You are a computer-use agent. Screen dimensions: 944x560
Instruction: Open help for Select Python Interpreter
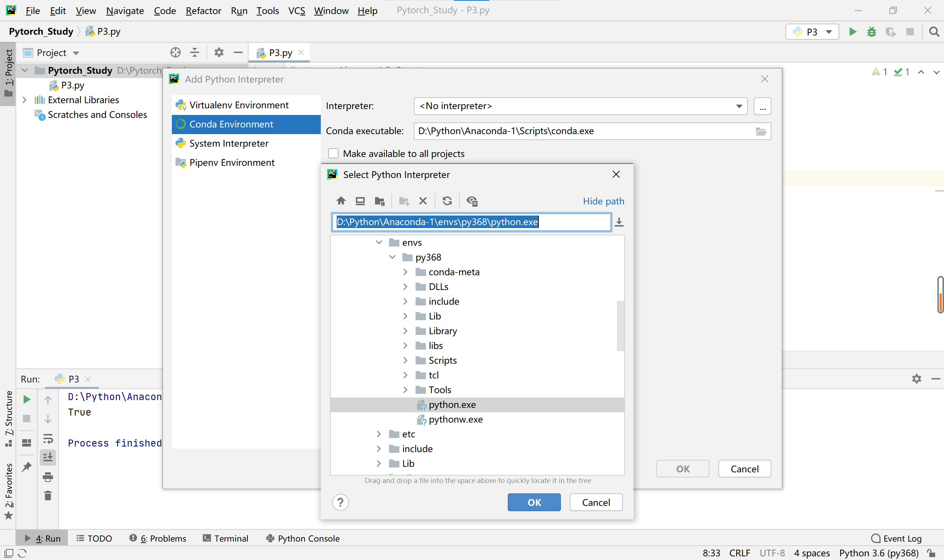tap(341, 503)
